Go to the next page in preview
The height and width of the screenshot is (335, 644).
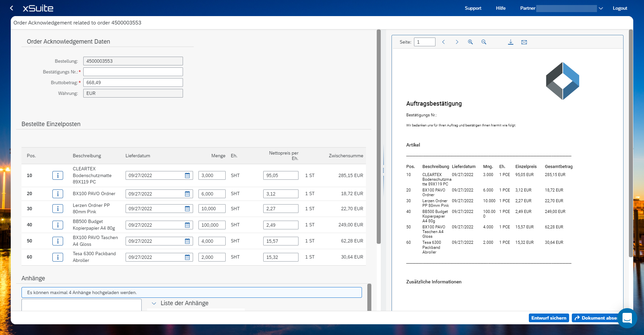coord(457,42)
